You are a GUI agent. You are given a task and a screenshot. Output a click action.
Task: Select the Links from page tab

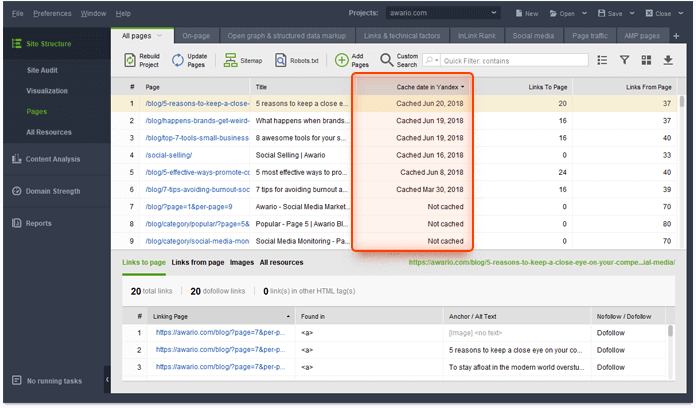click(x=198, y=262)
